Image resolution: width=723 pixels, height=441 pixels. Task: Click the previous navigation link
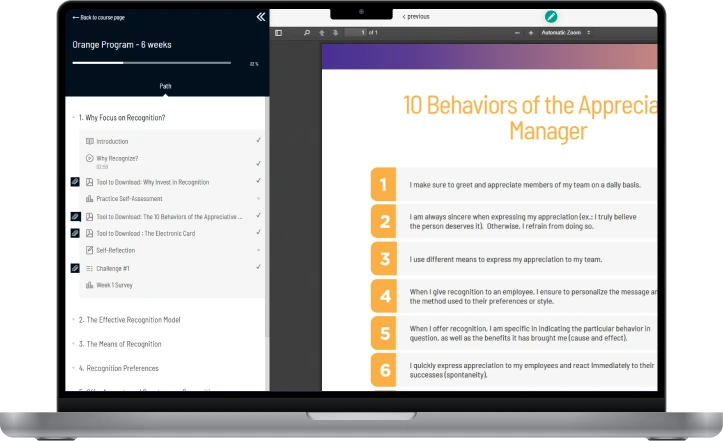point(415,17)
